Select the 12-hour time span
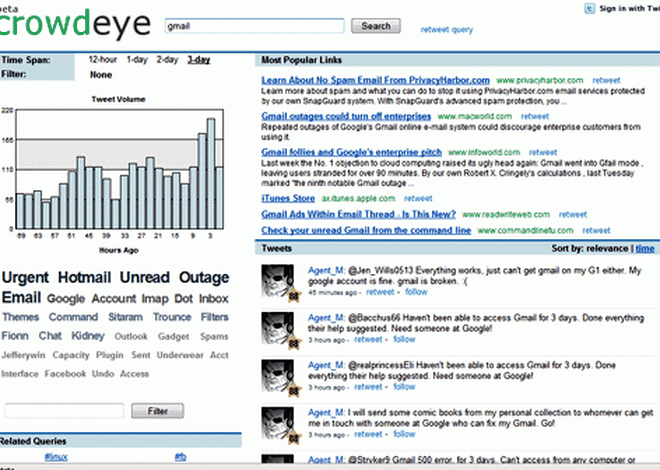Image resolution: width=660 pixels, height=470 pixels. (103, 60)
